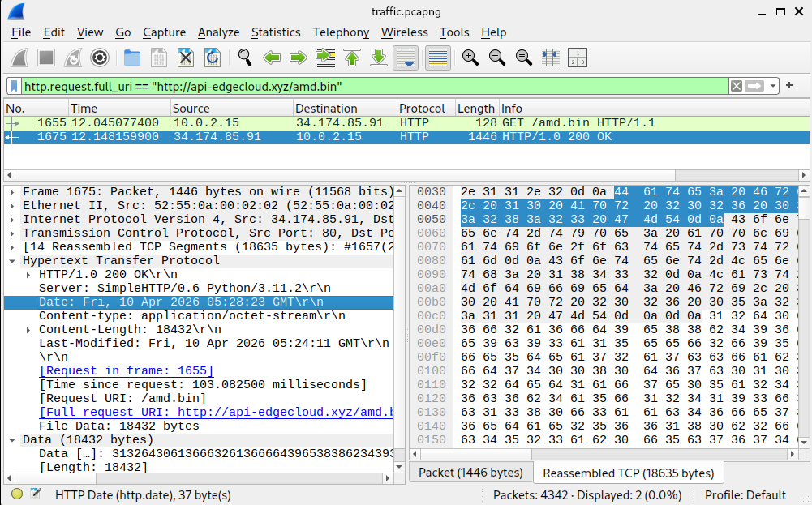Open the recent filter history dropdown

click(x=774, y=86)
